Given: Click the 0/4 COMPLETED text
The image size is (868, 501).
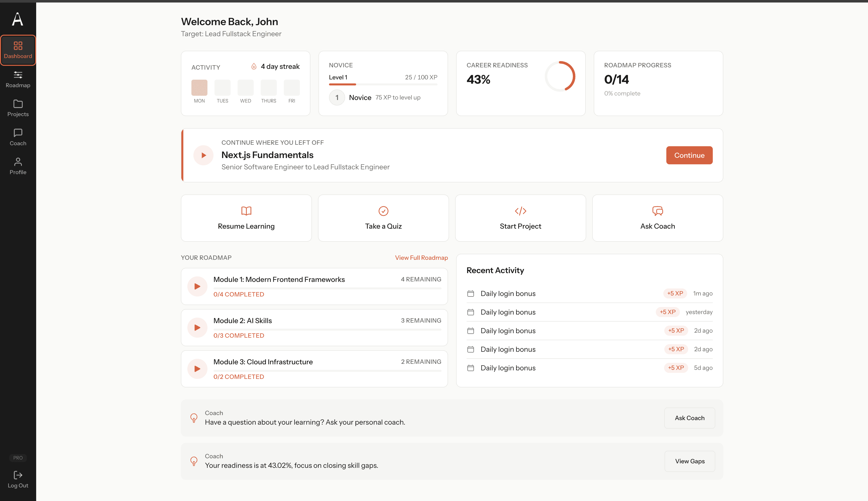Looking at the screenshot, I should coord(239,294).
